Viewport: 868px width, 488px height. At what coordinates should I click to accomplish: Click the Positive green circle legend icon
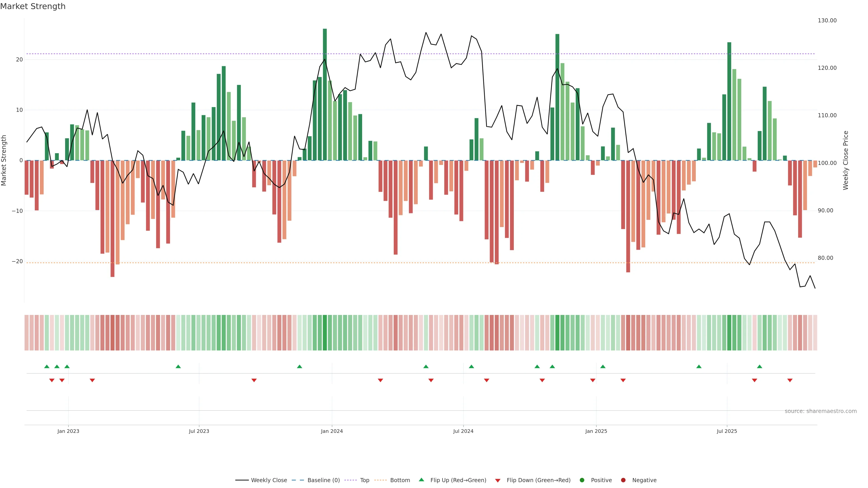(x=582, y=480)
